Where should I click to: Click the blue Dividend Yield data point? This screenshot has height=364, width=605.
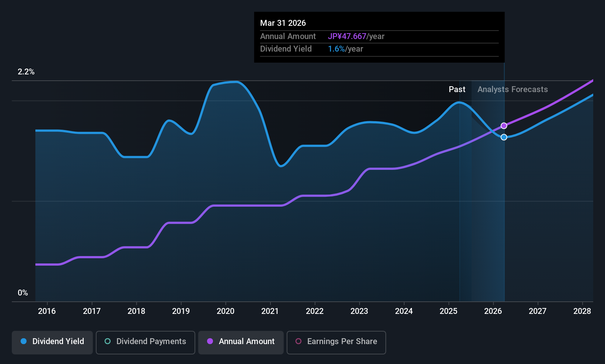[x=504, y=137]
